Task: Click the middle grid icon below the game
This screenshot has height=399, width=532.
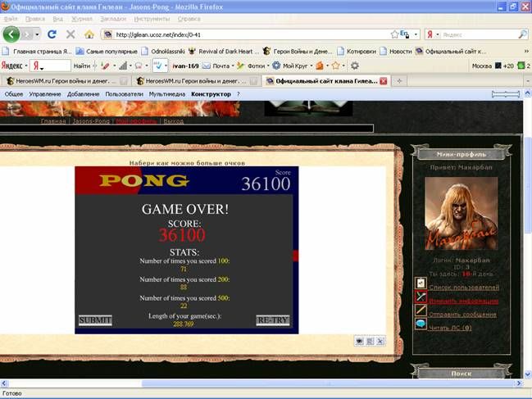Action: pyautogui.click(x=370, y=341)
